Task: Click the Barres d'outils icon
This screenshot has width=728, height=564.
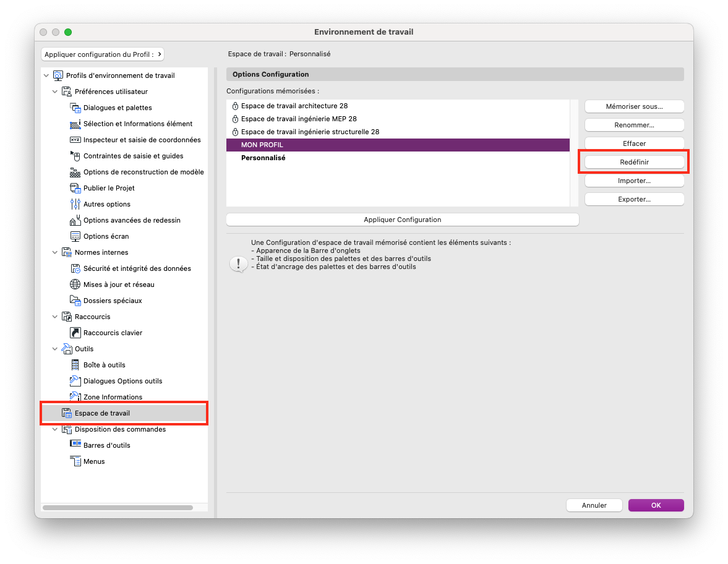Action: point(75,444)
